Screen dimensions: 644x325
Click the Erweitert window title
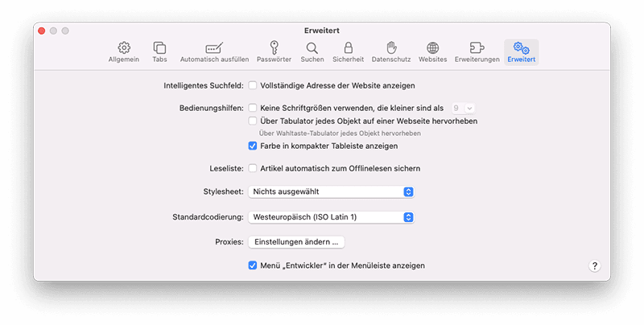[x=321, y=31]
